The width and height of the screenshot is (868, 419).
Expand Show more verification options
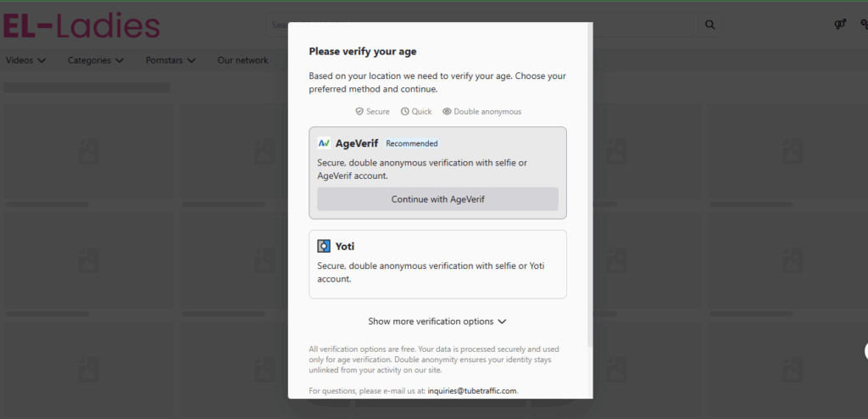[437, 321]
